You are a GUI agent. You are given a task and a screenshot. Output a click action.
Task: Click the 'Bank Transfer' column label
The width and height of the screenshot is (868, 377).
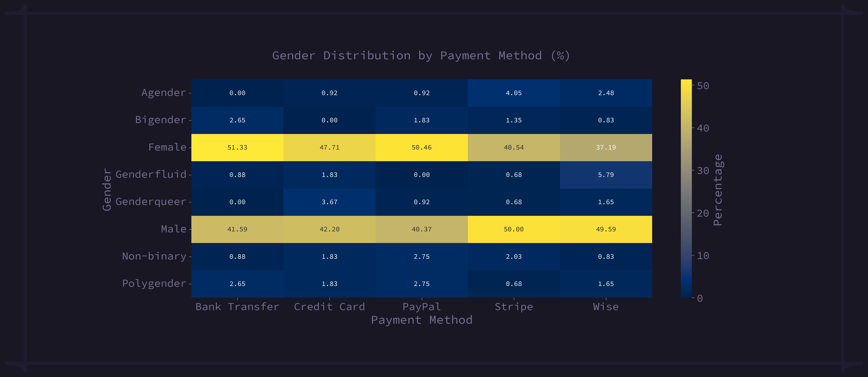[x=237, y=307]
